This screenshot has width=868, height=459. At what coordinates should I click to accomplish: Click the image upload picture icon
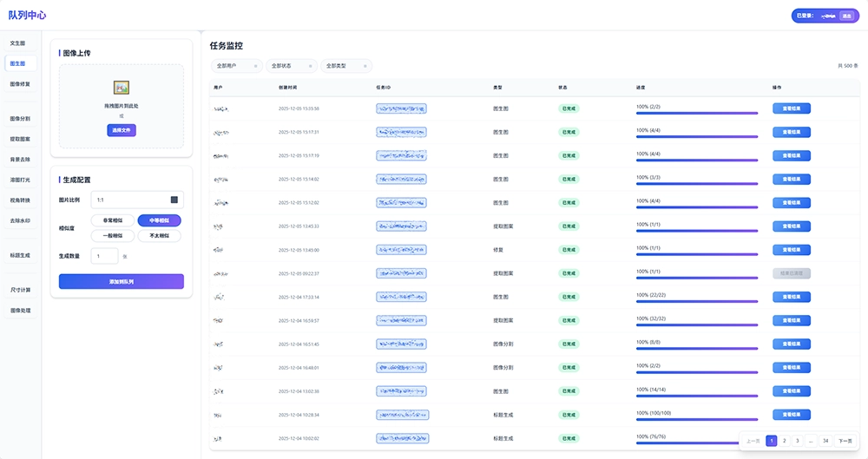(122, 88)
